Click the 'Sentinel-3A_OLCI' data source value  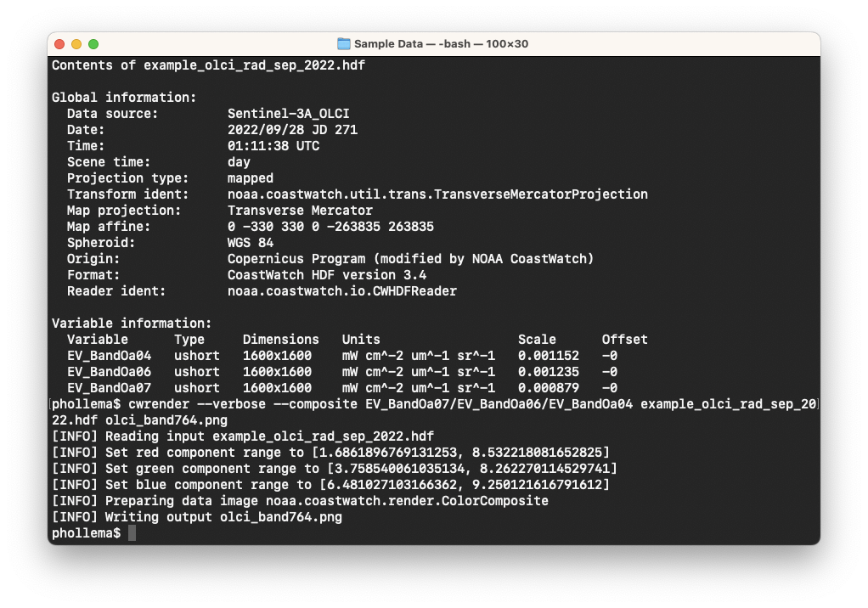(288, 114)
